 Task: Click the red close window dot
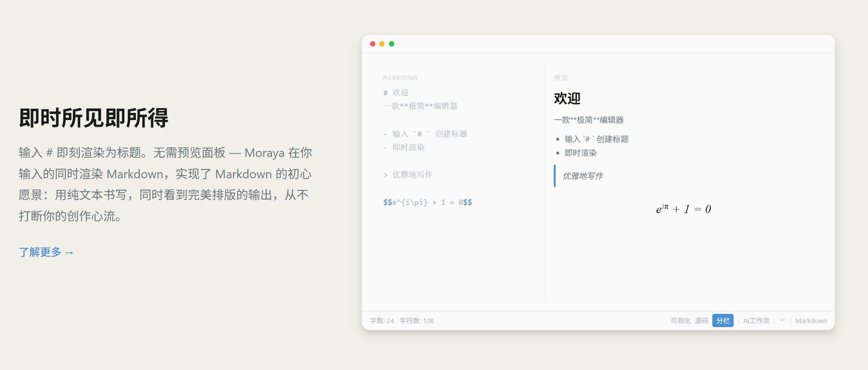point(373,44)
